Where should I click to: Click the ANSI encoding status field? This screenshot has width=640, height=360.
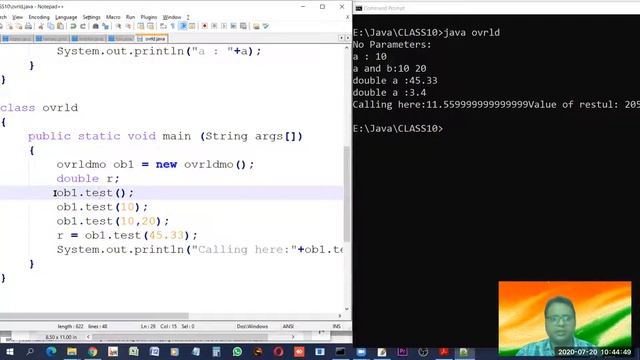click(288, 326)
